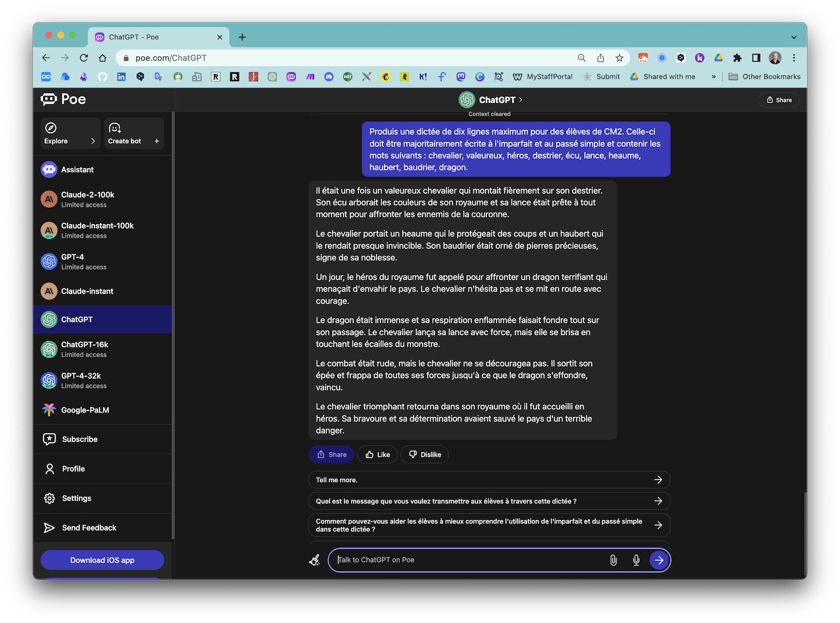Click the Discord bookmark icon
Viewport: 840px width, 623px height.
[329, 77]
